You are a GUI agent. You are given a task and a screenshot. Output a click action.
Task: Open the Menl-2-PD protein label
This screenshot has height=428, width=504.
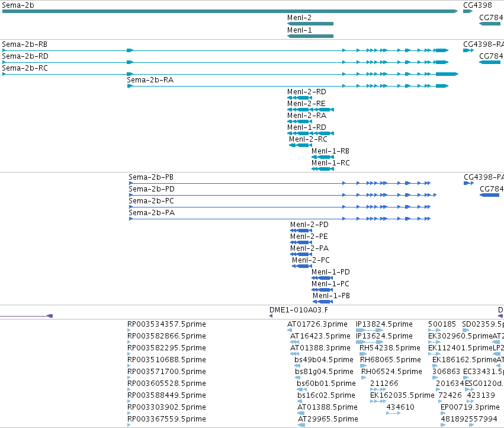309,225
